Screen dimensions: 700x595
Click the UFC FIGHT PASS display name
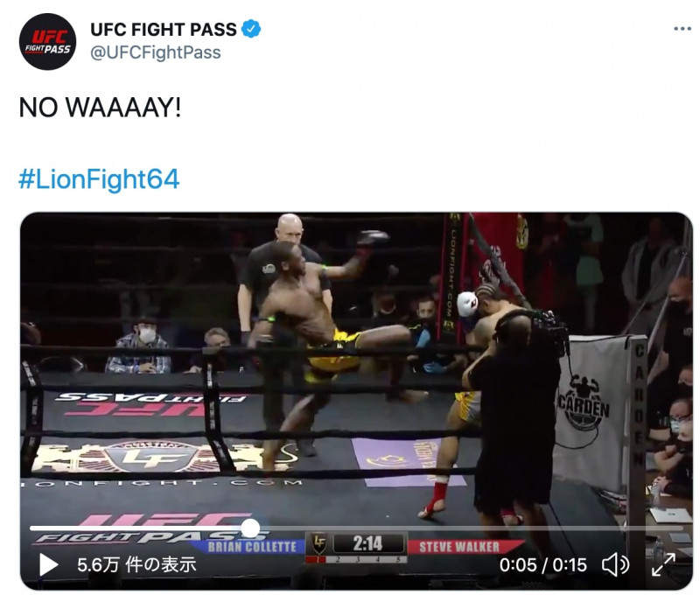point(164,30)
